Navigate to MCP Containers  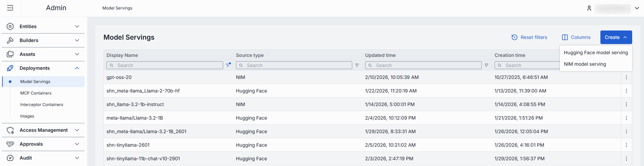[36, 93]
